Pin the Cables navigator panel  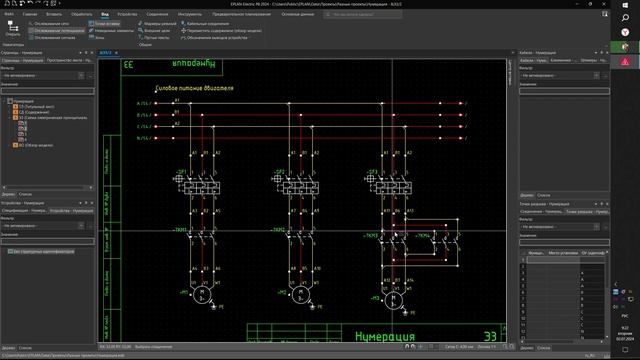coord(601,53)
